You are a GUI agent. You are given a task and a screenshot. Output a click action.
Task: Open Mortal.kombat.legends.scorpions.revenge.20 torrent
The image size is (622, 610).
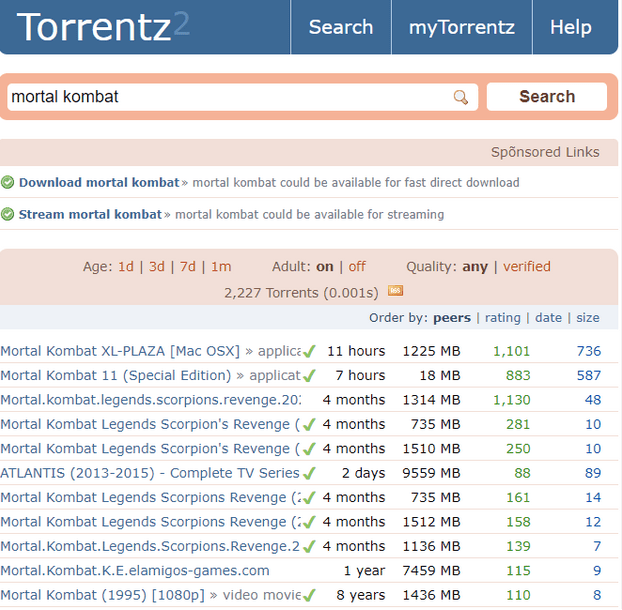coord(151,400)
